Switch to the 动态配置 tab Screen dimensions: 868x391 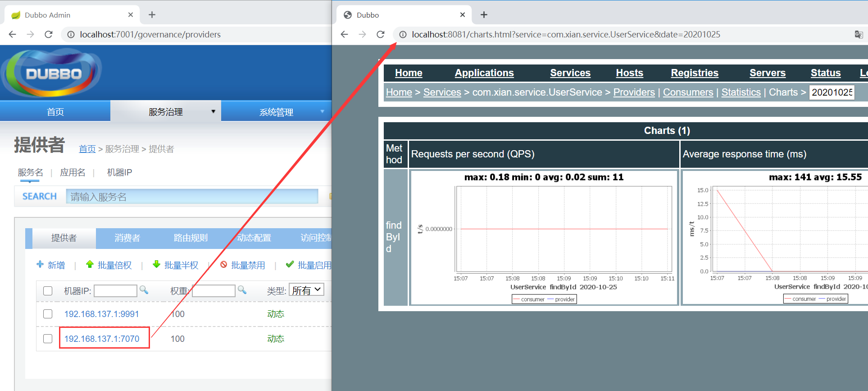(x=254, y=238)
